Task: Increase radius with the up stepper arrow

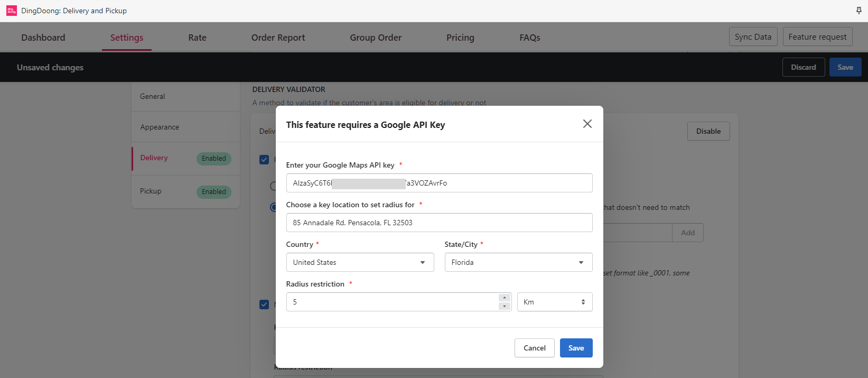Action: pyautogui.click(x=505, y=298)
